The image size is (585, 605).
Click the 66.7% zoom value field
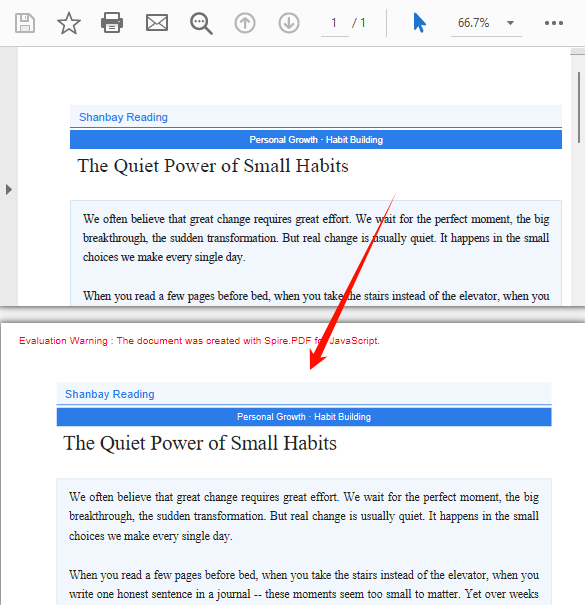[473, 23]
